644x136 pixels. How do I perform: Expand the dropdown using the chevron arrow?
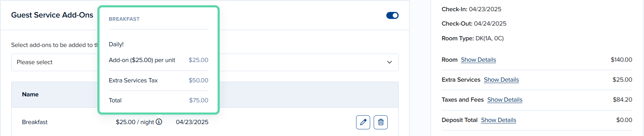(389, 62)
